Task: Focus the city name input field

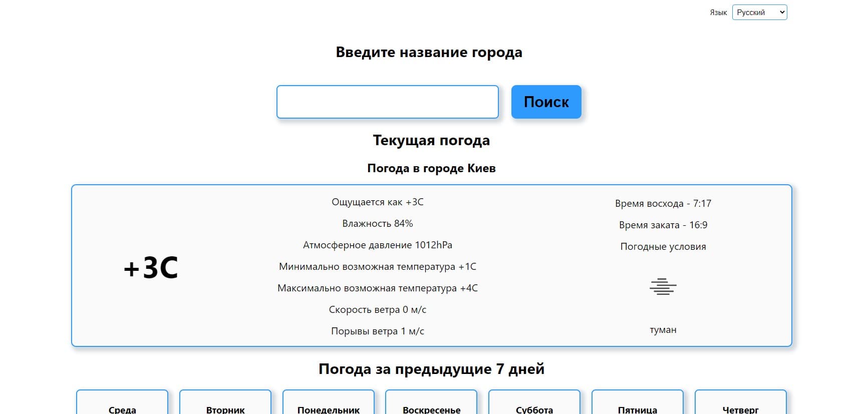Action: pos(388,102)
